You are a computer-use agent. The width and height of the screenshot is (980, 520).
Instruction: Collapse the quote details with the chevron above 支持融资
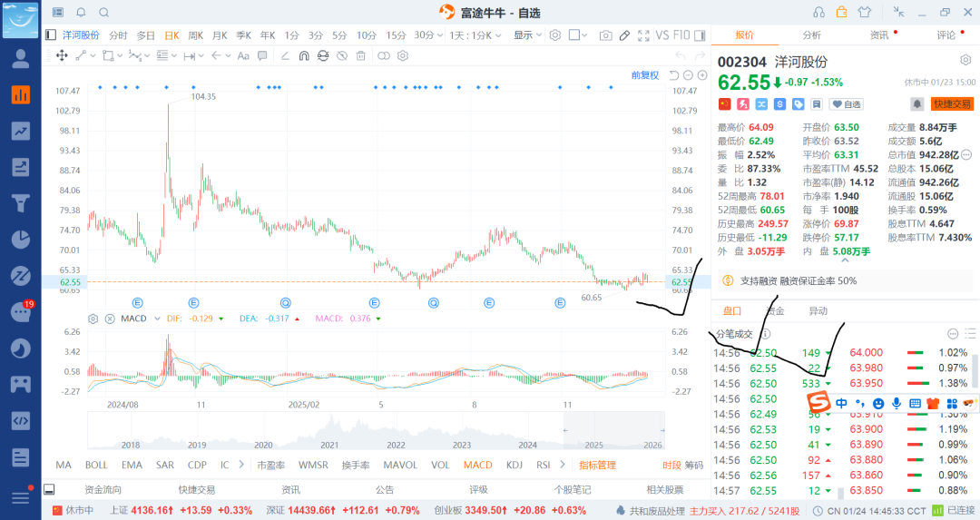[845, 260]
